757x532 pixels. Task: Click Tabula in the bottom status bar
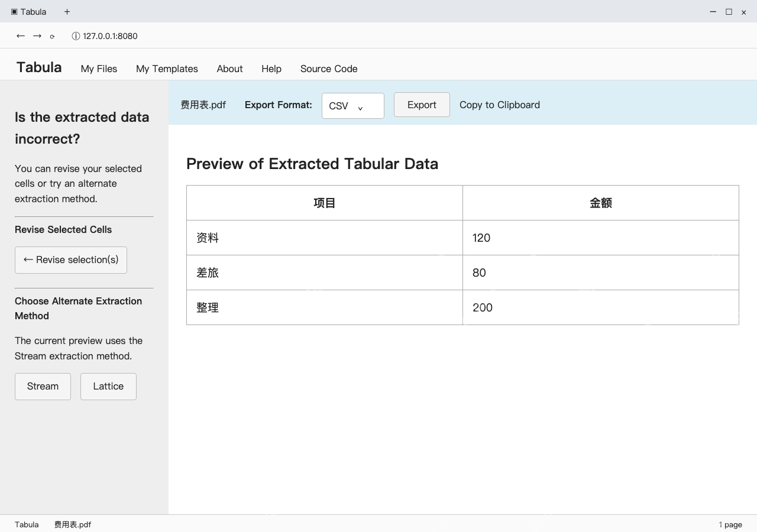27,524
